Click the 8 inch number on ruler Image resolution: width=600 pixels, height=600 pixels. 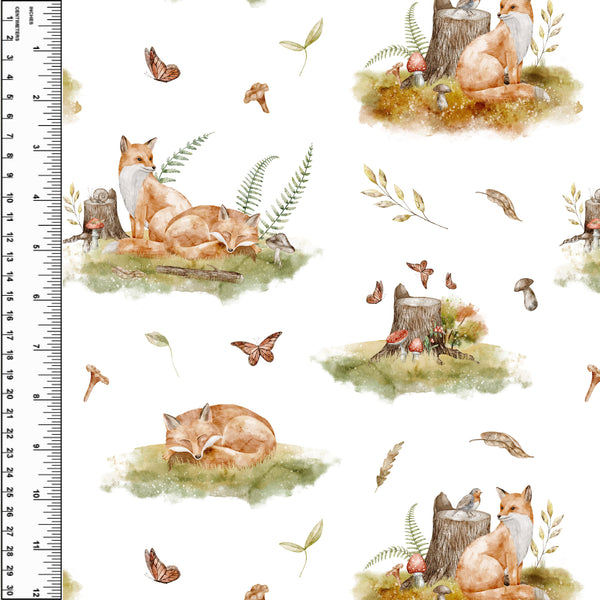pyautogui.click(x=36, y=397)
